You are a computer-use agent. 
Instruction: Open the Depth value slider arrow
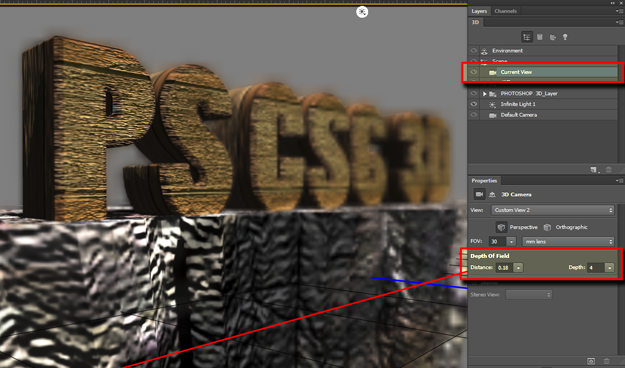(609, 268)
